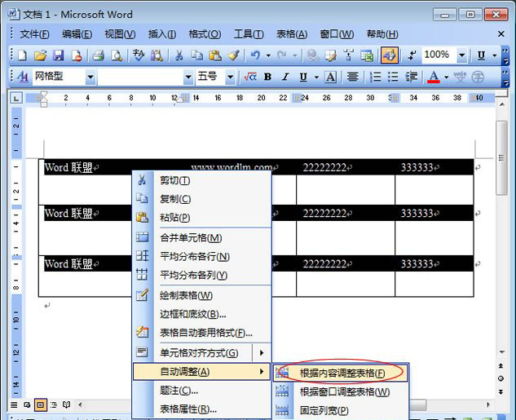
Task: Click the Tables and Borders pencil icon
Action: coord(330,55)
